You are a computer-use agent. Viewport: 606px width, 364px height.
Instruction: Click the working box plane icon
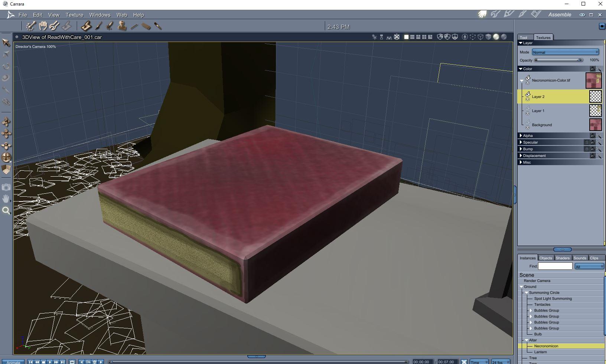point(6,169)
